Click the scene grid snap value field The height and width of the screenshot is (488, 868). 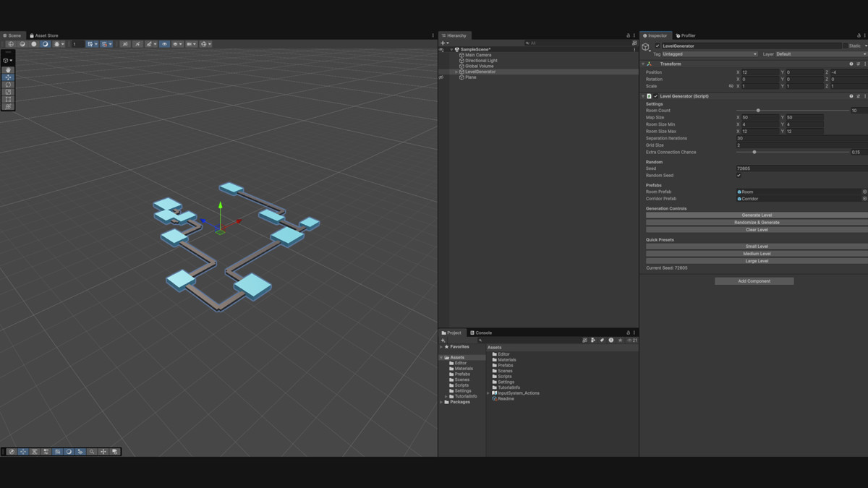pos(78,44)
